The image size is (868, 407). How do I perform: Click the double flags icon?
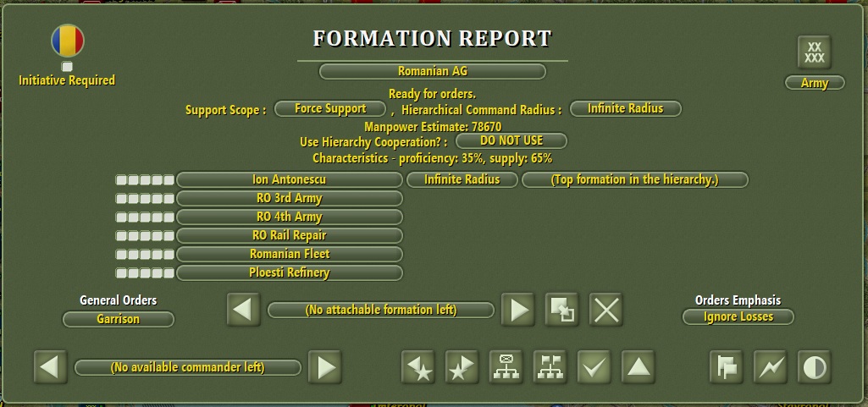click(x=727, y=367)
